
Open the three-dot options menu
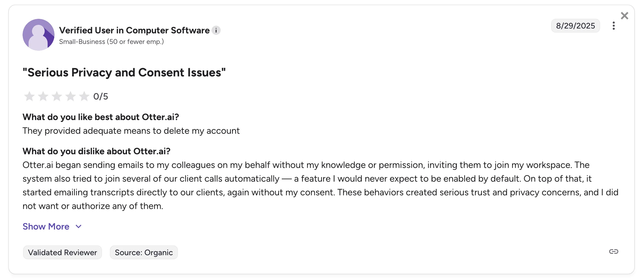click(x=613, y=26)
